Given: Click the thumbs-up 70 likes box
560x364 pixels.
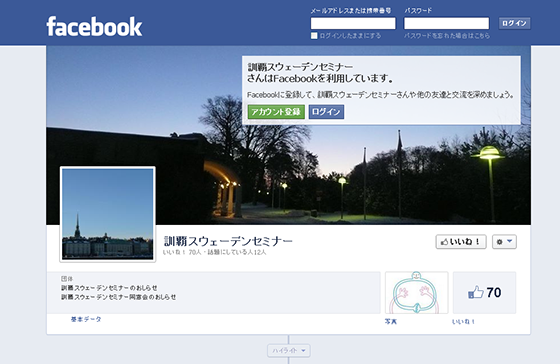Looking at the screenshot, I should (484, 293).
